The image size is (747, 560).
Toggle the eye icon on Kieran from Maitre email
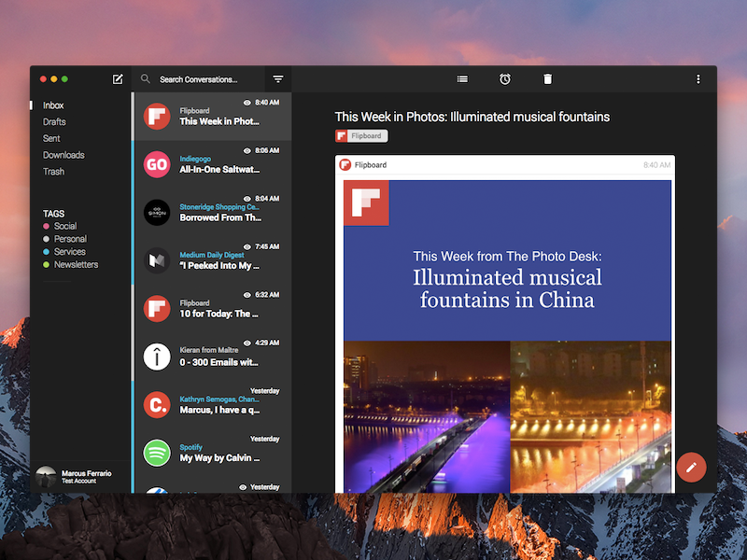point(247,343)
